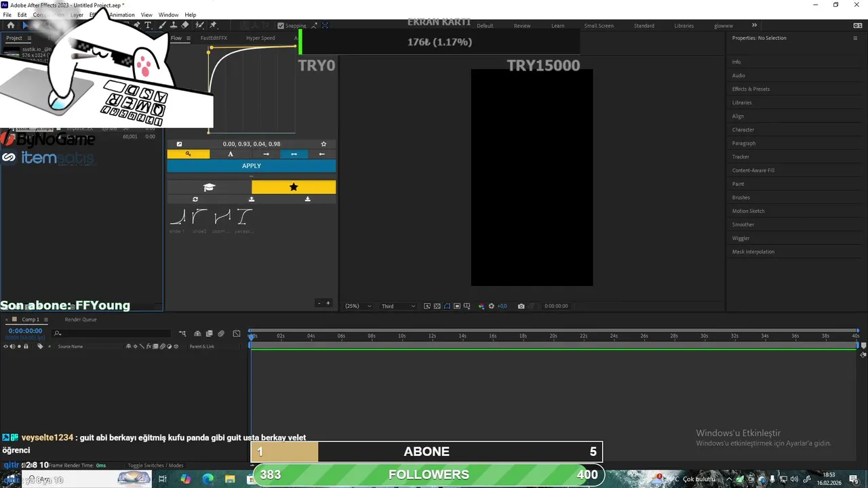The width and height of the screenshot is (868, 488).
Task: Click the Flow star favorite icon
Action: [323, 144]
